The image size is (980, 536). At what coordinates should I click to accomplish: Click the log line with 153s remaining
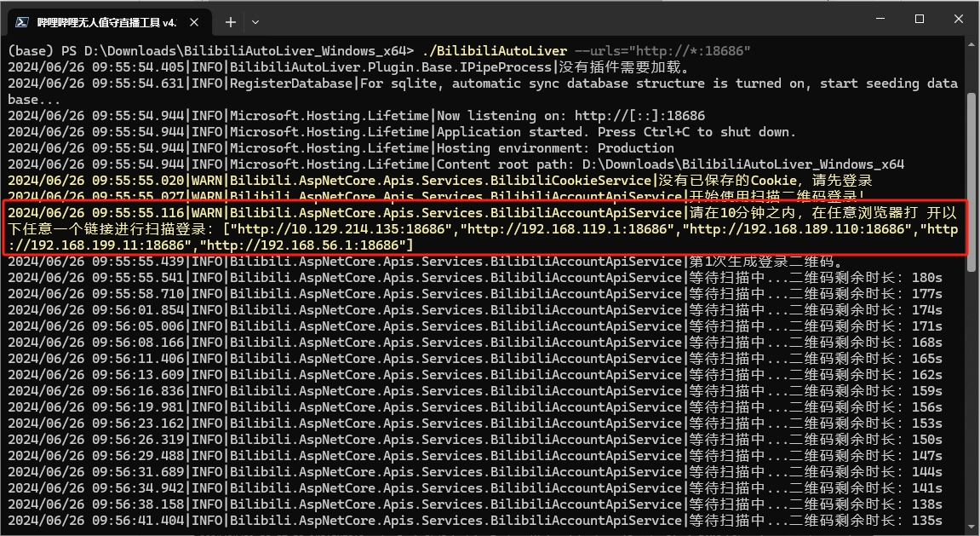475,424
